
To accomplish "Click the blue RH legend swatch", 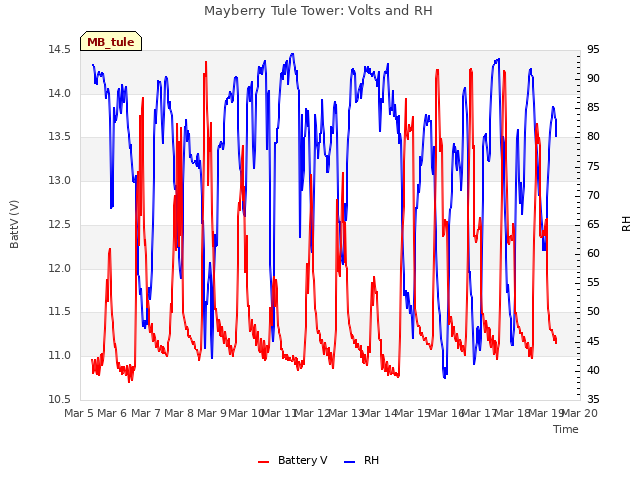I will [350, 462].
